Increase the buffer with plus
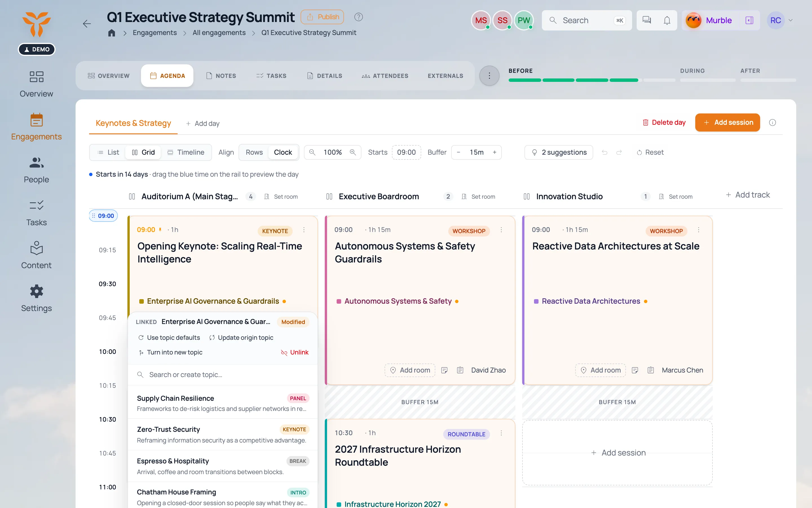The image size is (812, 508). coord(495,152)
